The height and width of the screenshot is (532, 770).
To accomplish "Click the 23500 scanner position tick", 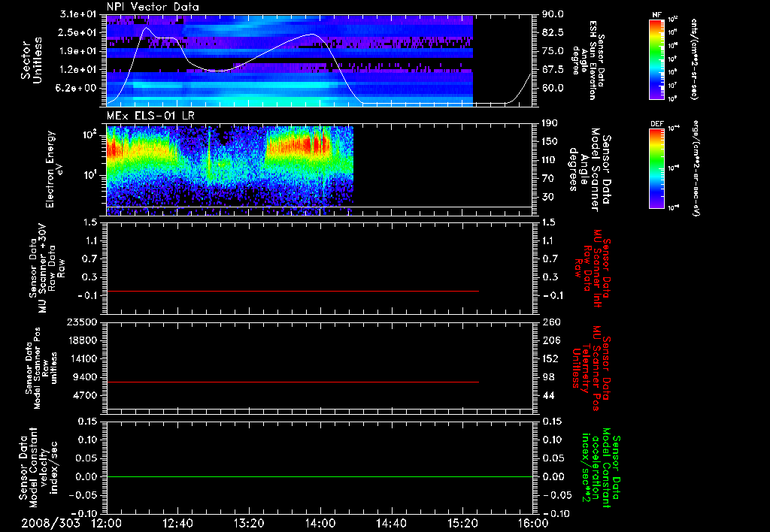I will pos(83,322).
